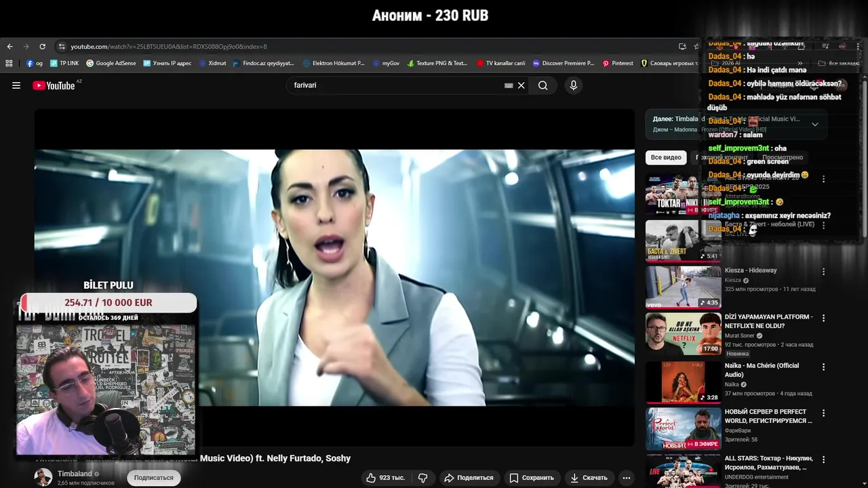The height and width of the screenshot is (488, 868).
Task: Open the myGov bookmark
Action: [x=386, y=63]
